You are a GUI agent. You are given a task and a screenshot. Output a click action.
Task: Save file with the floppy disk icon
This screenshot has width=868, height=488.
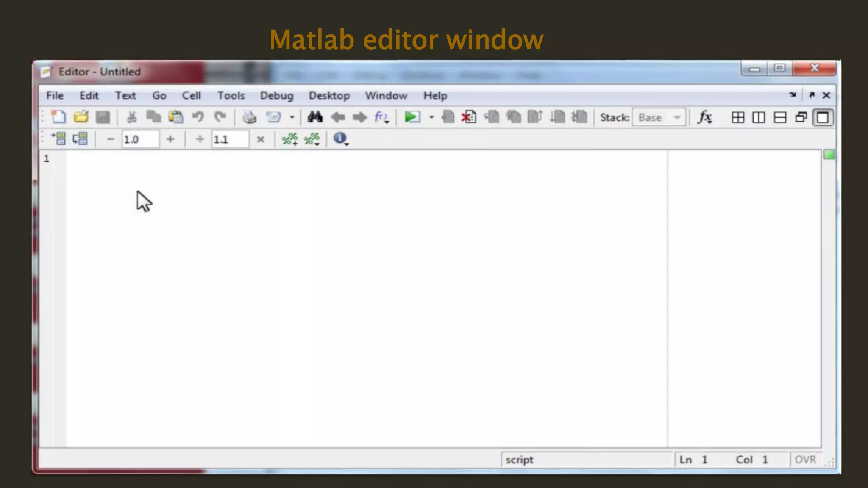(103, 117)
